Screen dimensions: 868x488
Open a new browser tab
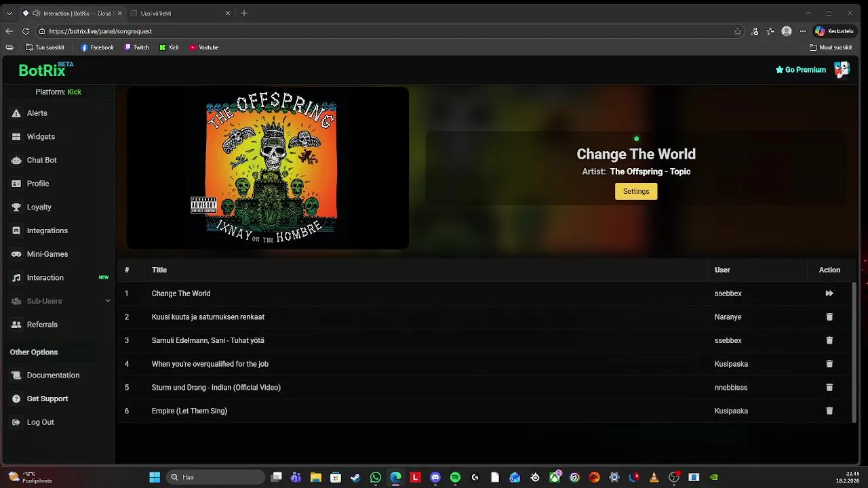point(244,13)
